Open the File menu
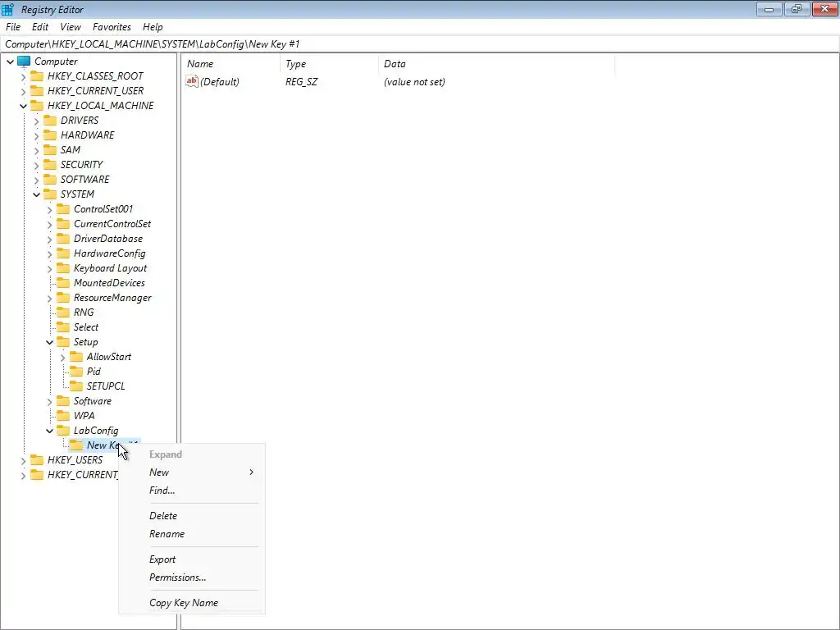 point(13,27)
